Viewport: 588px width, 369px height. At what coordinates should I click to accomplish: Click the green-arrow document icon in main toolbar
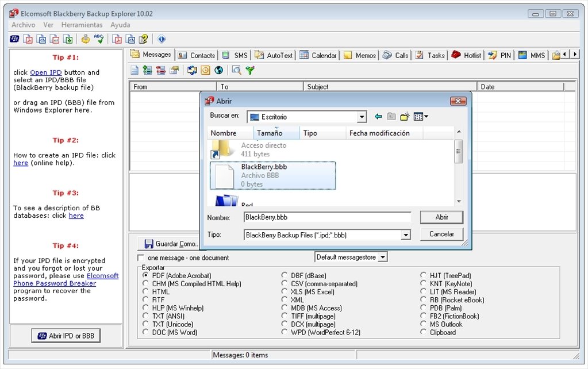(68, 39)
